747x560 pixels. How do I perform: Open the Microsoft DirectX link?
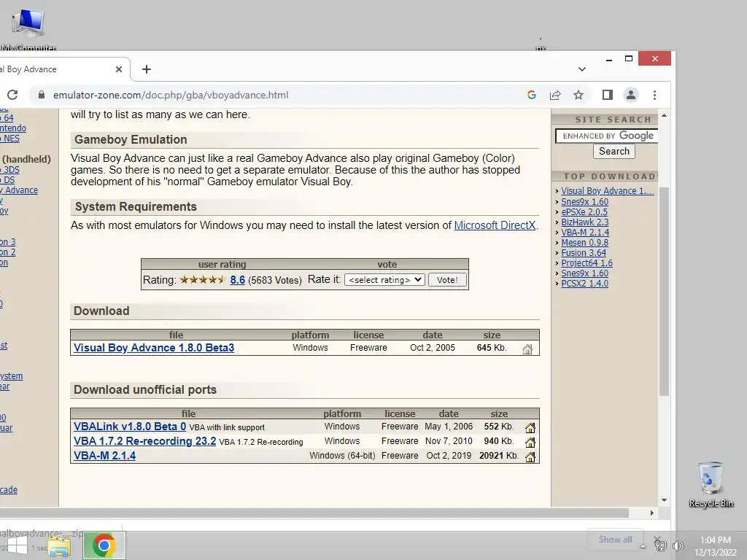coord(495,225)
